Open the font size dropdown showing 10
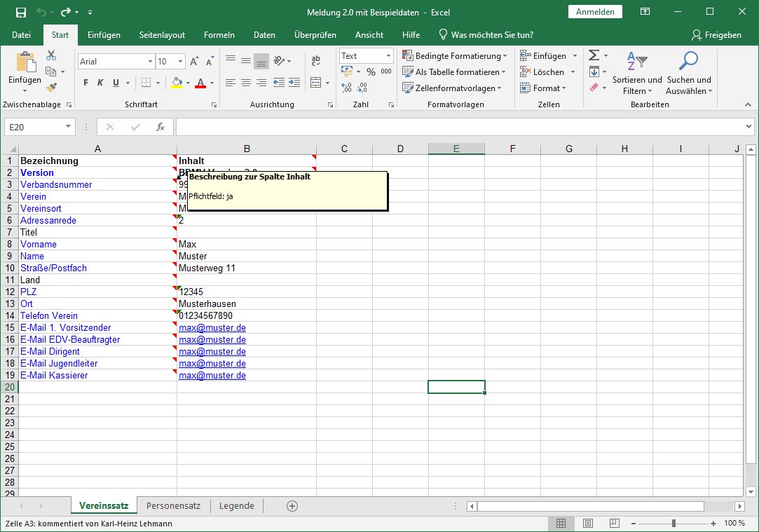Viewport: 759px width, 532px height. pyautogui.click(x=181, y=62)
